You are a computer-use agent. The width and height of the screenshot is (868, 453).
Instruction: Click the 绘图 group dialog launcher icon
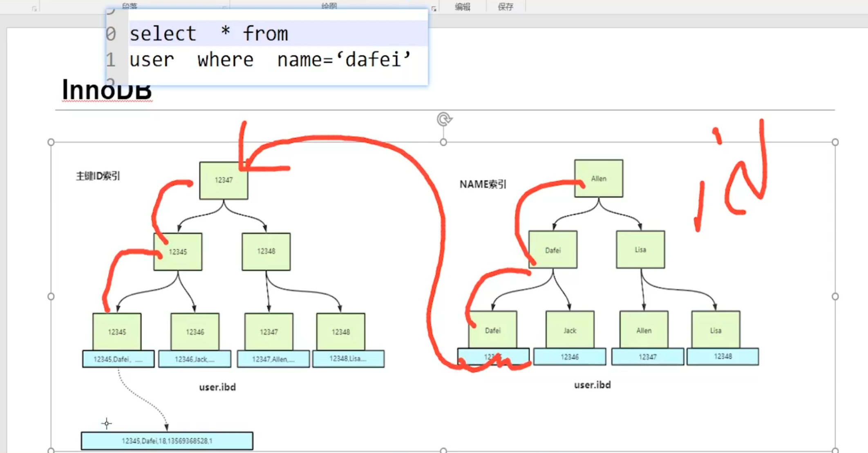coord(434,9)
